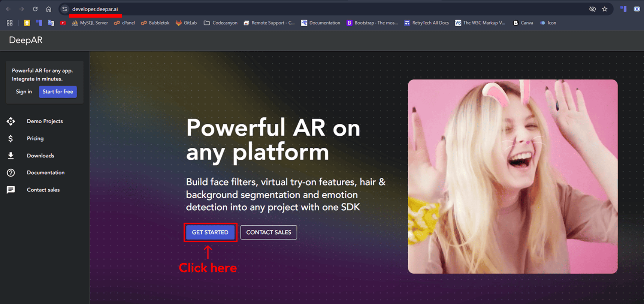Viewport: 644px width, 304px height.
Task: Open the Codecanyon bookmarks folder
Action: (x=221, y=23)
